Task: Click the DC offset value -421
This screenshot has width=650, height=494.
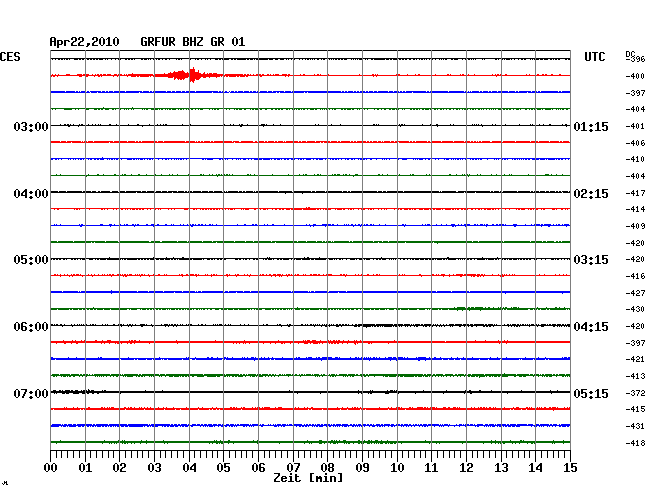Action: (635, 359)
